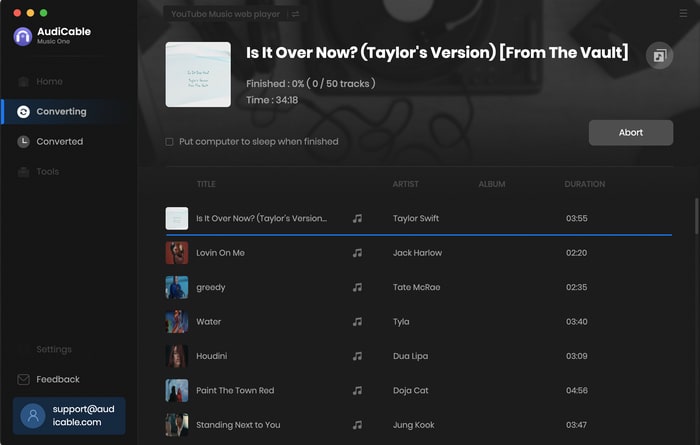Click the source switch arrows icon

[296, 14]
